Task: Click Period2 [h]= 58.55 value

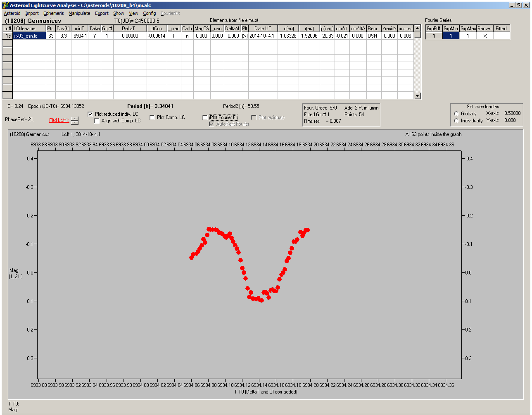Action: [x=241, y=106]
